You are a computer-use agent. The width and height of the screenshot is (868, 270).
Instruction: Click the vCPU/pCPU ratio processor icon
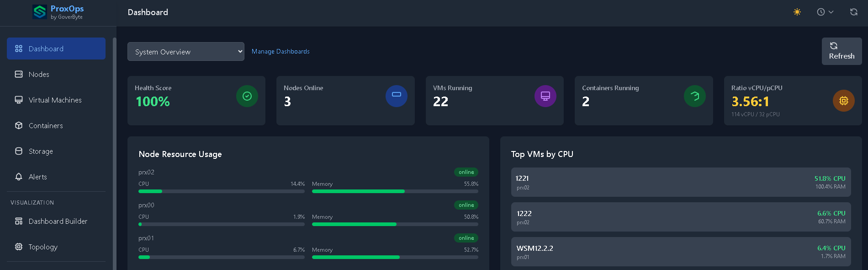(843, 101)
